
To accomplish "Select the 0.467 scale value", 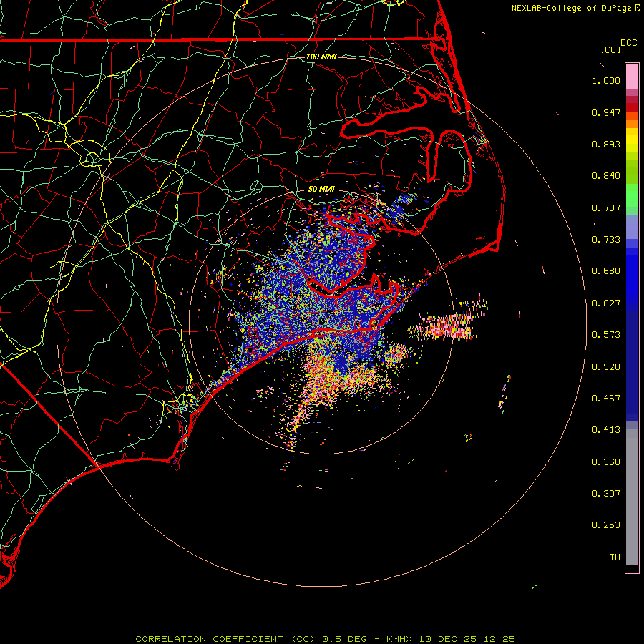I will tap(606, 399).
